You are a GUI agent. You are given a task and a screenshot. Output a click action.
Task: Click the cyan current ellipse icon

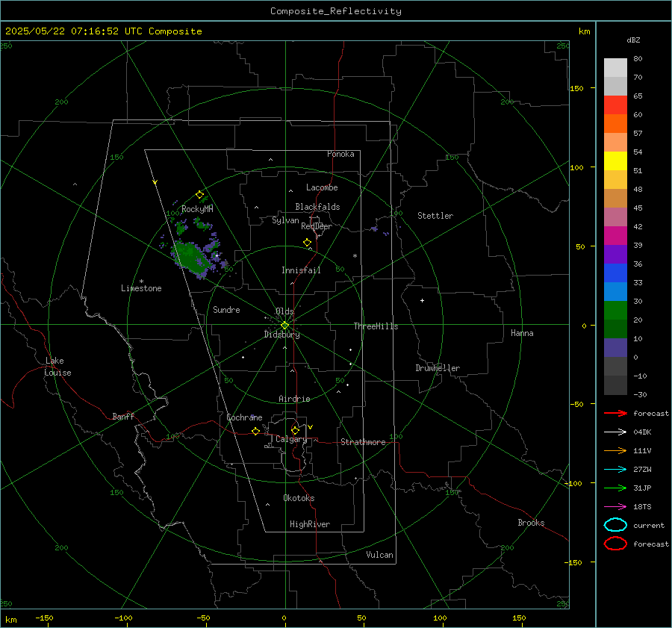pyautogui.click(x=615, y=525)
